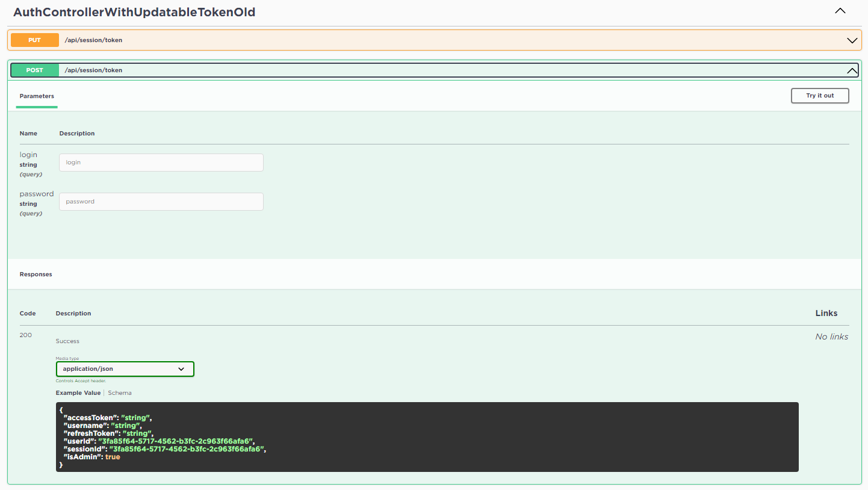
Task: Click the green POST method badge
Action: point(35,70)
